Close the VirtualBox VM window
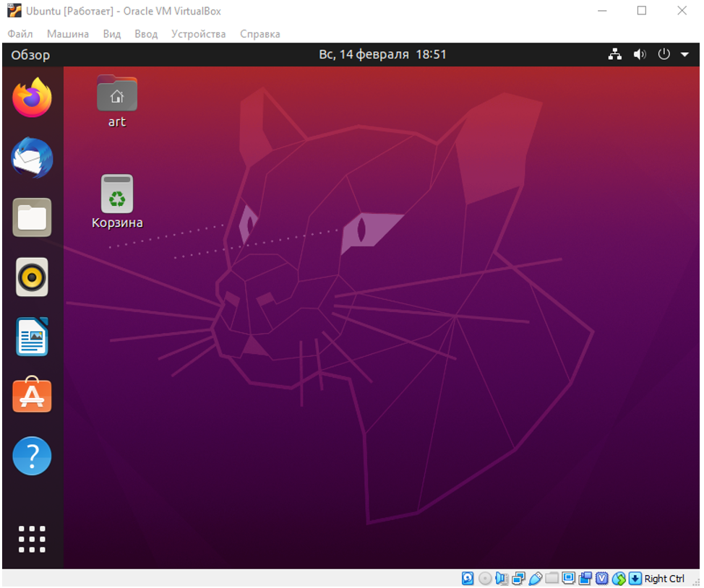Viewport: 704px width, 588px height. (682, 11)
